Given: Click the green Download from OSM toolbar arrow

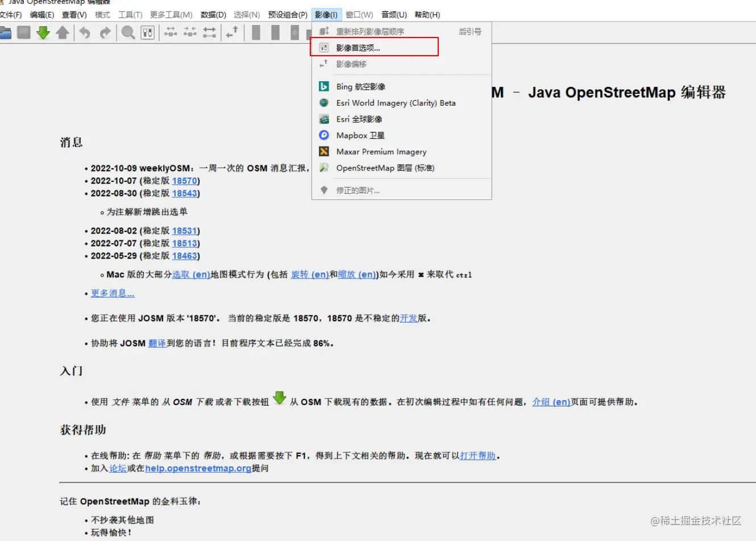Looking at the screenshot, I should 43,32.
